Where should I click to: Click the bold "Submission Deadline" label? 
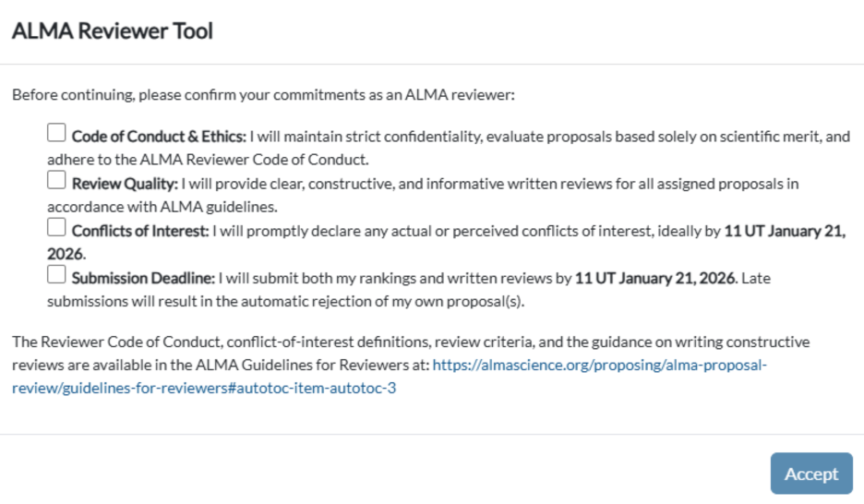[143, 278]
